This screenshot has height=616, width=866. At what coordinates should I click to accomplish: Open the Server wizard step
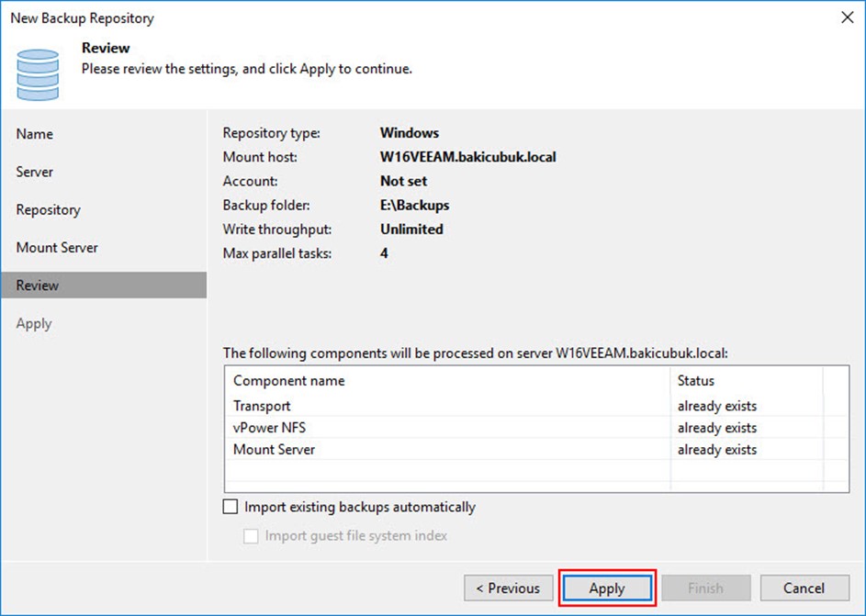coord(35,172)
